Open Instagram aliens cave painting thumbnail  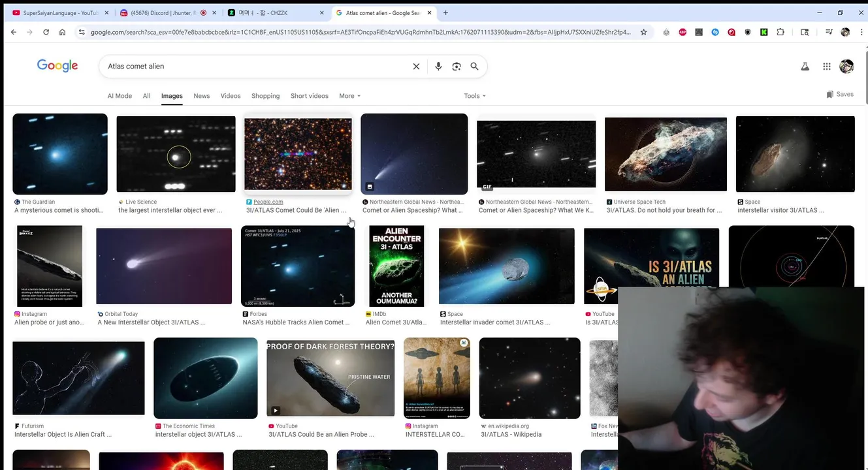(437, 379)
